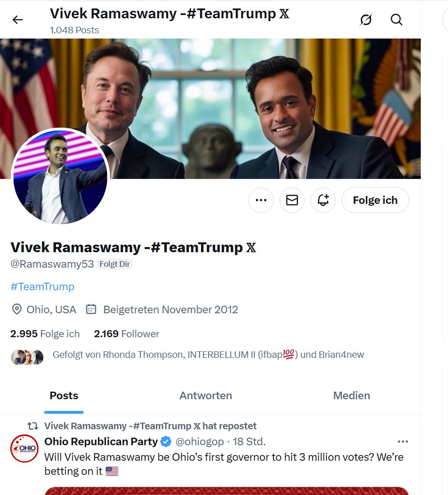Send a direct message via the envelope icon
448x495 pixels.
click(x=292, y=200)
